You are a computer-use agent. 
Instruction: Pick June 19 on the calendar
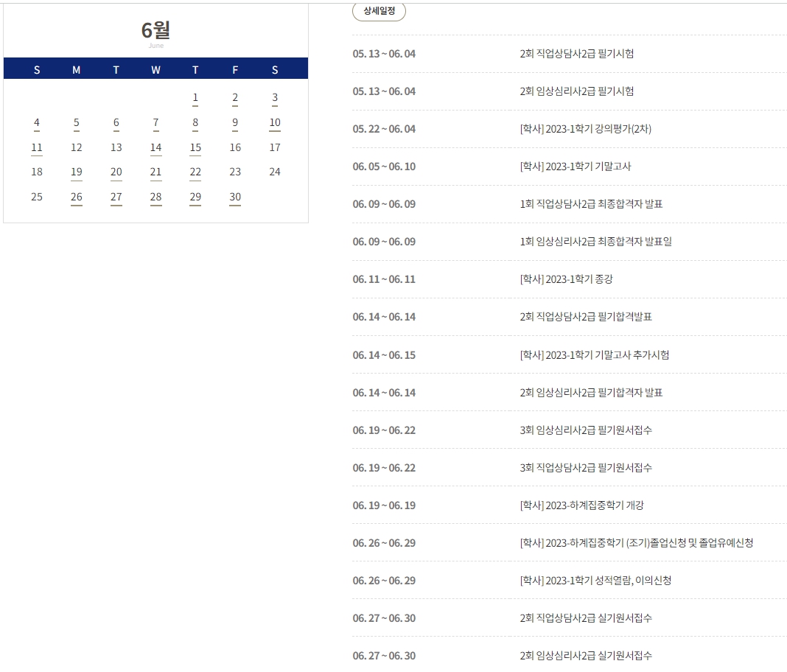(x=77, y=172)
